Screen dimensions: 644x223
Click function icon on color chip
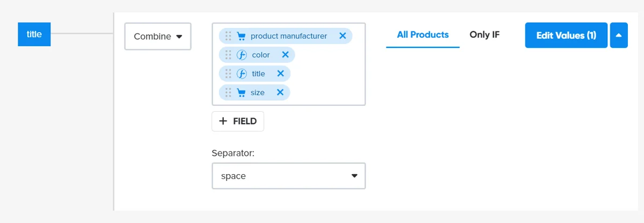click(241, 55)
